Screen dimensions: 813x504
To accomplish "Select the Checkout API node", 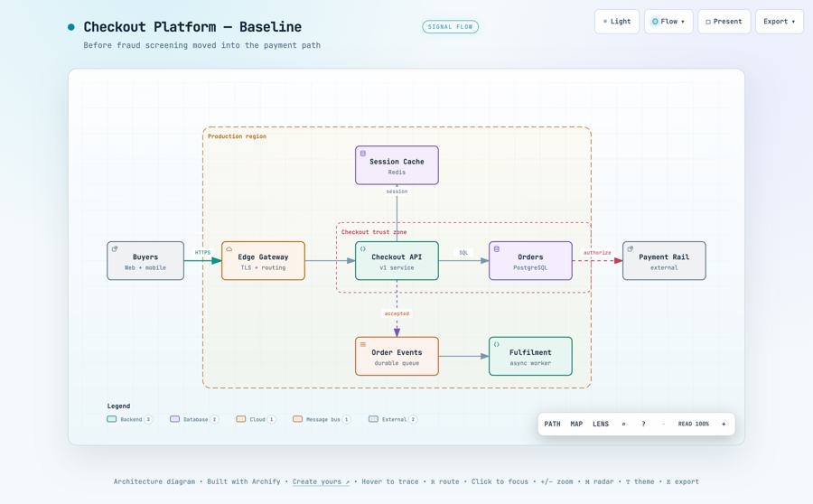I will (x=397, y=261).
